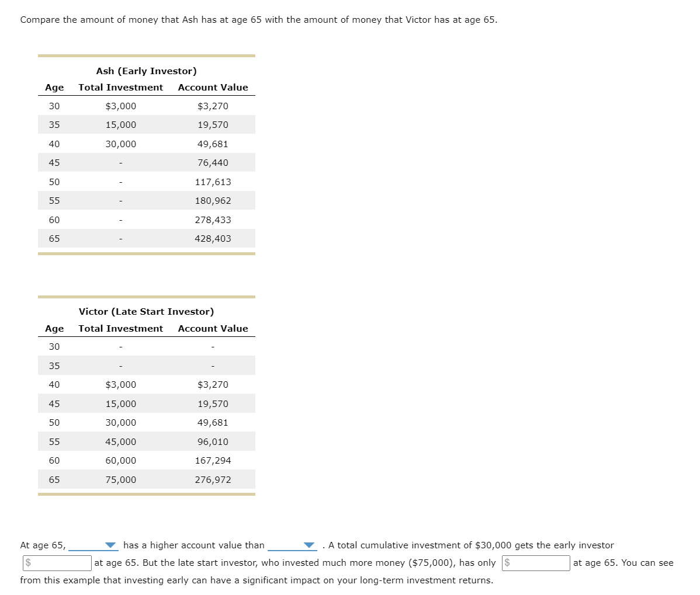
Task: Select Ash's account value of $428,403
Action: click(213, 238)
